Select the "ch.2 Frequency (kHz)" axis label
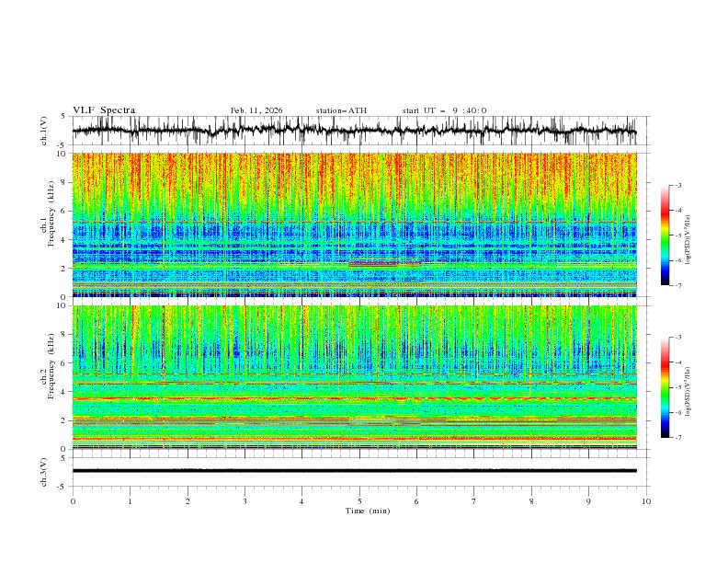 tap(48, 365)
